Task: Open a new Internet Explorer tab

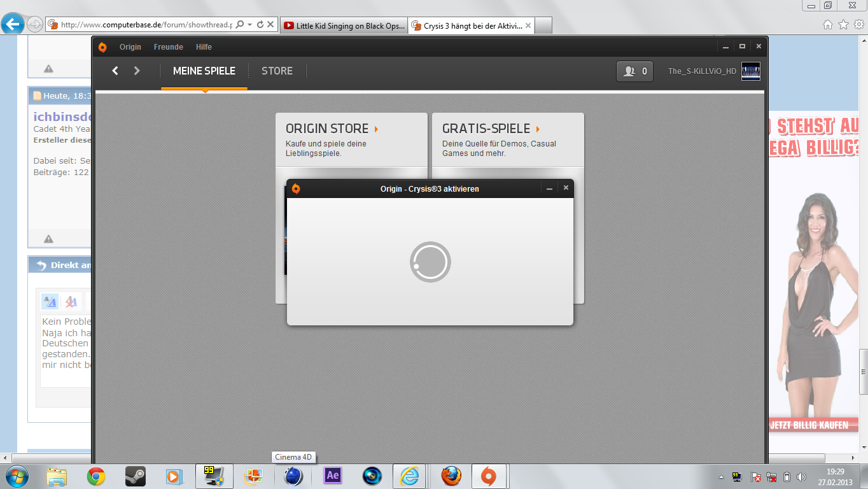Action: (x=543, y=25)
